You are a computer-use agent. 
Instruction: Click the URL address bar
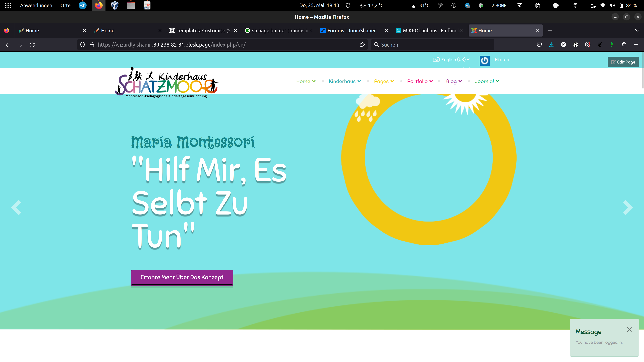[222, 45]
